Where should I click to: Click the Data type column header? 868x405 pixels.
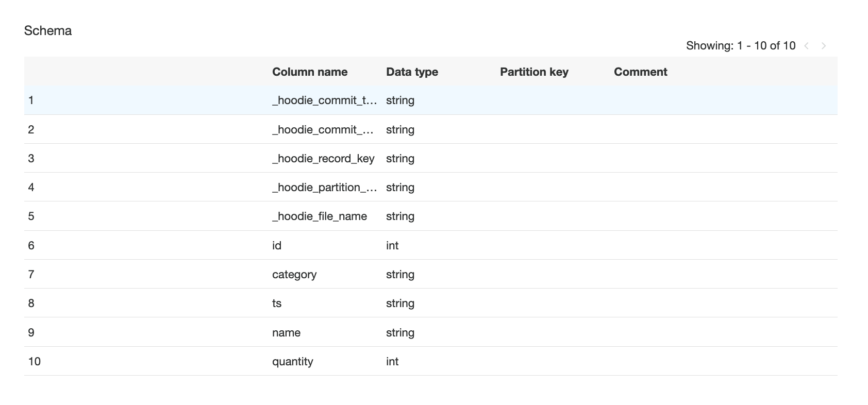tap(412, 72)
